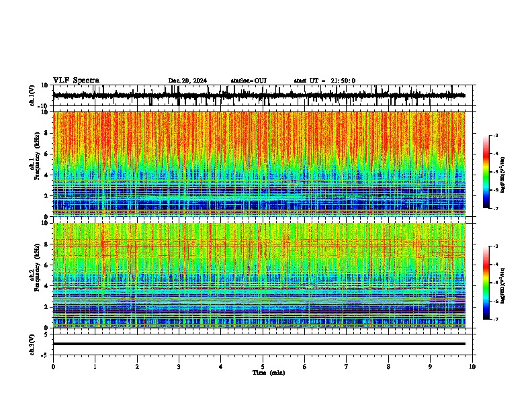Screen dimensions: 532x411
Task: Click time axis tick label '0'
Action: click(x=53, y=367)
